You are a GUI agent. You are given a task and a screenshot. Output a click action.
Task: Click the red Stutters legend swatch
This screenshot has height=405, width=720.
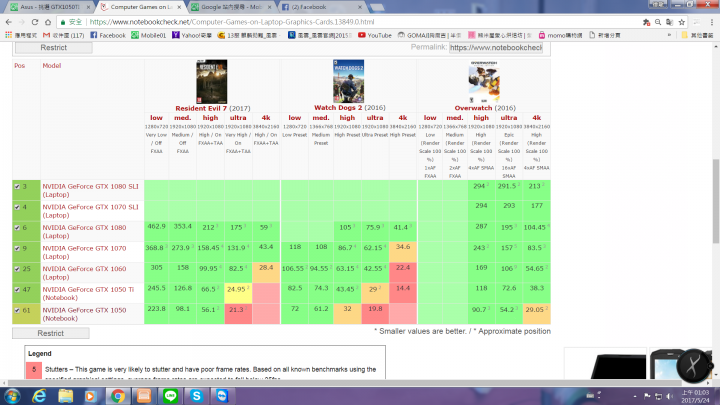pos(34,370)
